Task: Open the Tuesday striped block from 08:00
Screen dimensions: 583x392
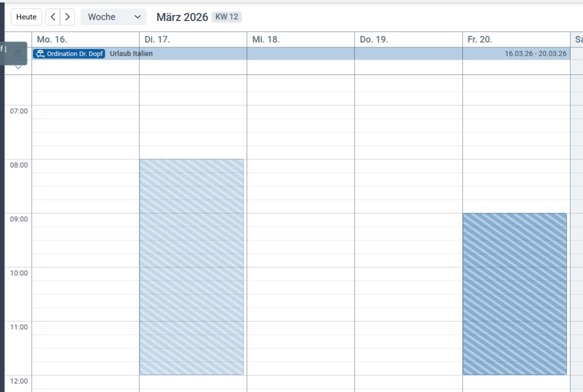Action: (191, 267)
